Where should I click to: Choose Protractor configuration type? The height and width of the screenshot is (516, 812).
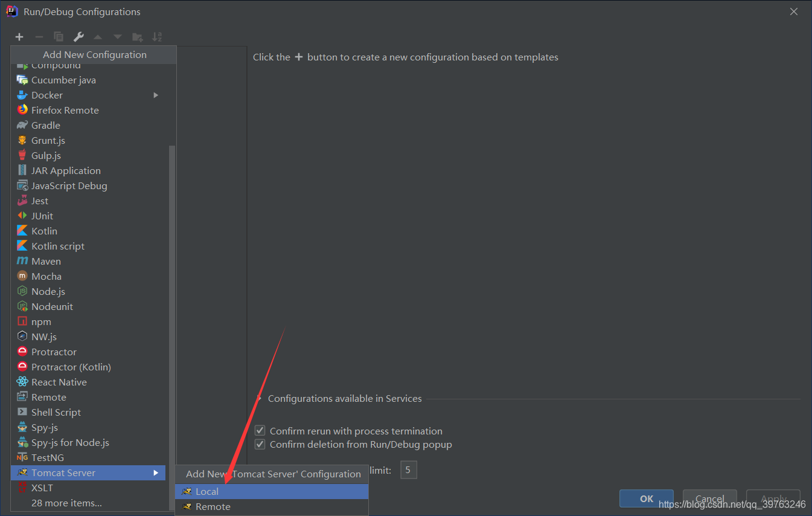click(x=88, y=352)
